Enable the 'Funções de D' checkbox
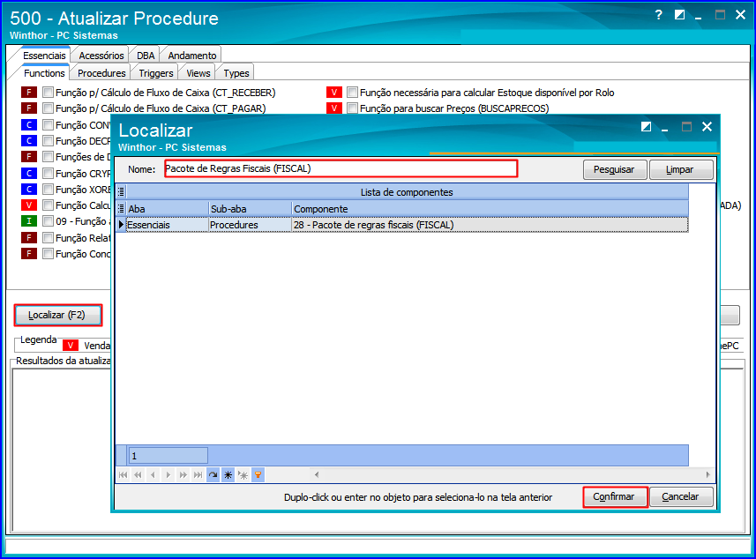 click(48, 157)
